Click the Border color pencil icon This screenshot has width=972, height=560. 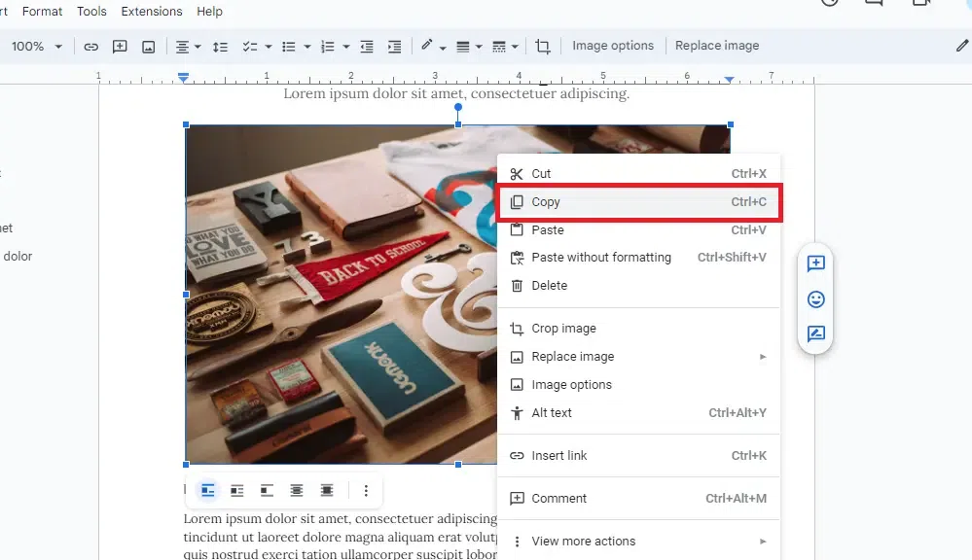pos(427,46)
